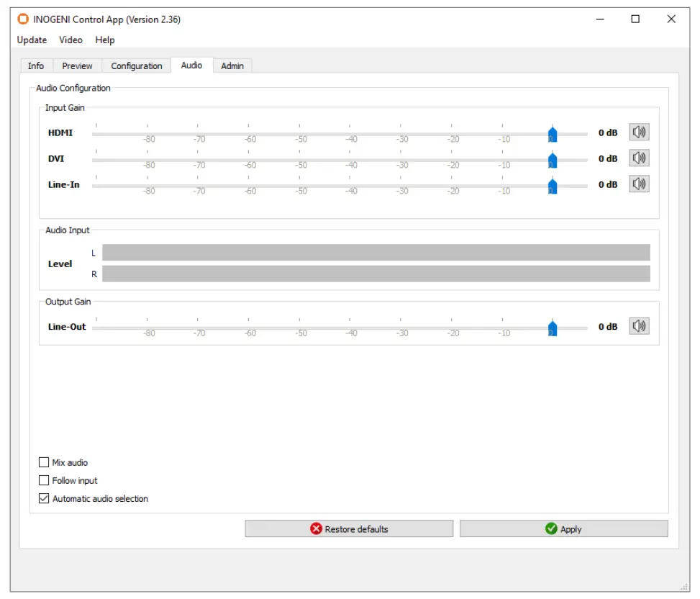
Task: Switch to the Preview tab
Action: (77, 66)
